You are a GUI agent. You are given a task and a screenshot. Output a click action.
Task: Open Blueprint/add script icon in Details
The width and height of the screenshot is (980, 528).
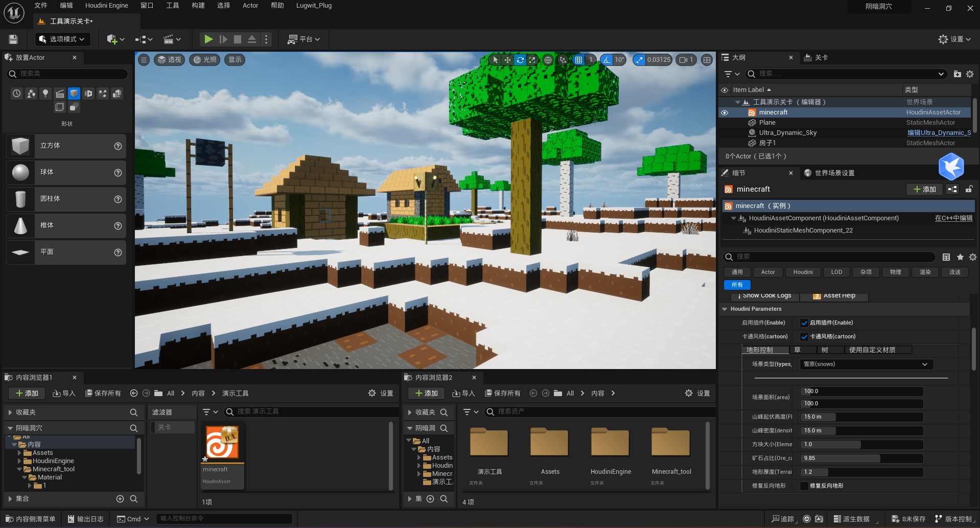(953, 189)
